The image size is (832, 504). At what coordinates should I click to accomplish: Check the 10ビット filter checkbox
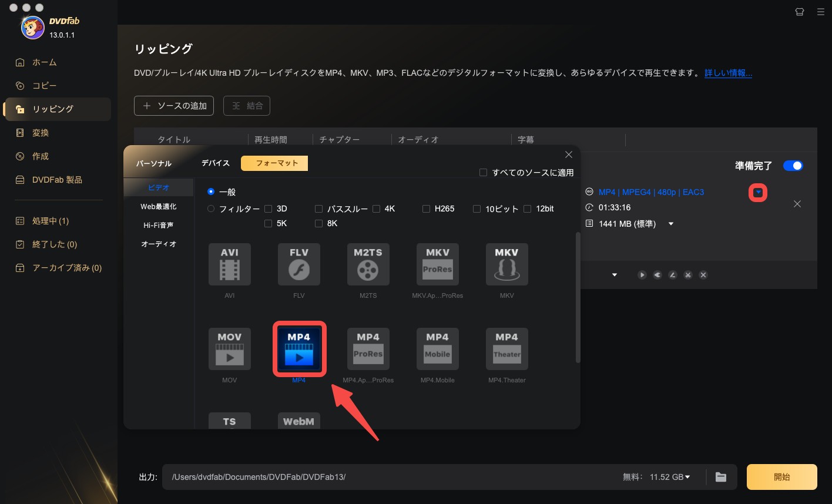tap(477, 209)
